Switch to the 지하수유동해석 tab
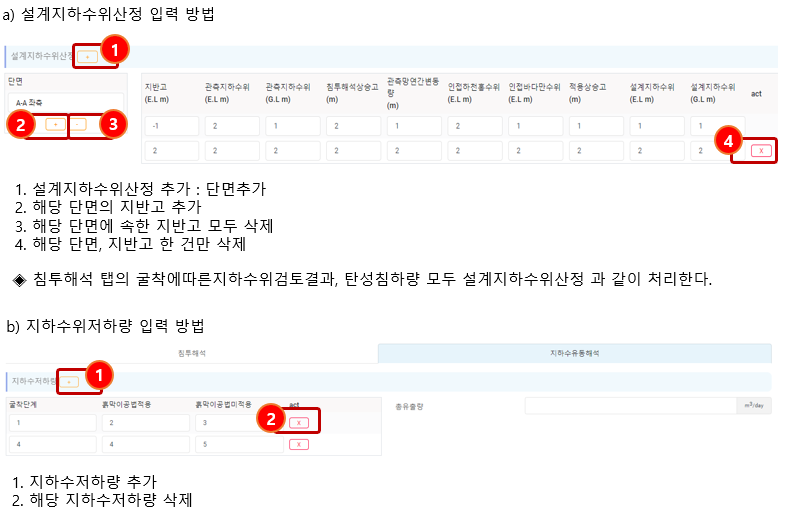This screenshot has width=793, height=521. [x=575, y=353]
